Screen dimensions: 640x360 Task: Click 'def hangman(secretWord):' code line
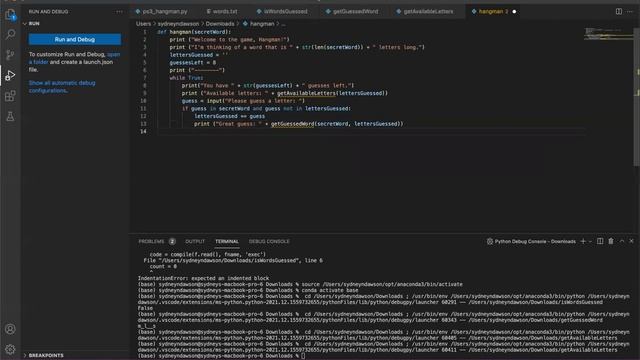coord(194,32)
